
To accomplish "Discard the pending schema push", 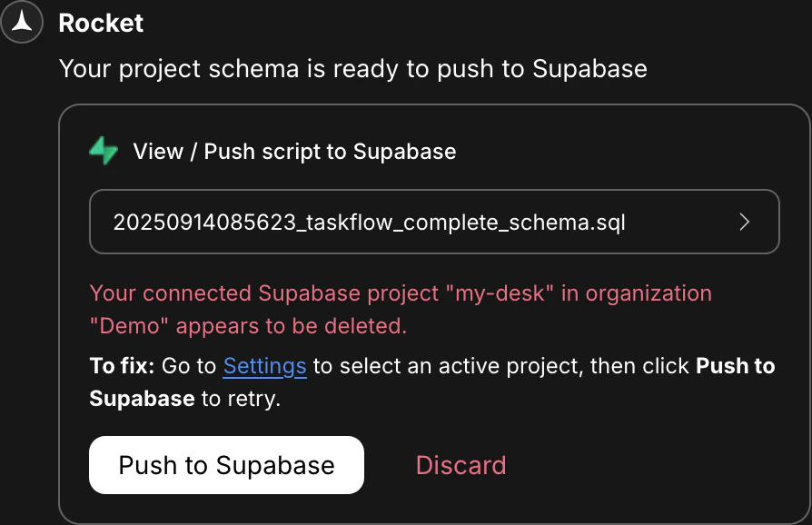I will click(x=460, y=465).
